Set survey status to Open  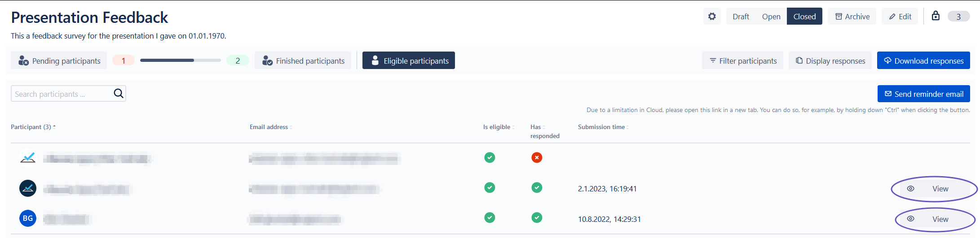pyautogui.click(x=771, y=17)
